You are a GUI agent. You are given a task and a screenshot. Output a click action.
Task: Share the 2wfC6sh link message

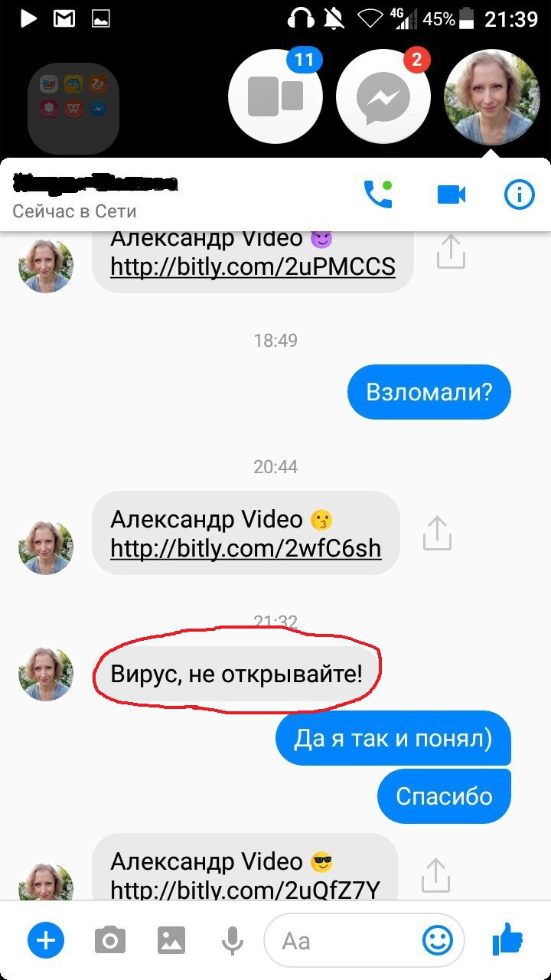coord(437,534)
